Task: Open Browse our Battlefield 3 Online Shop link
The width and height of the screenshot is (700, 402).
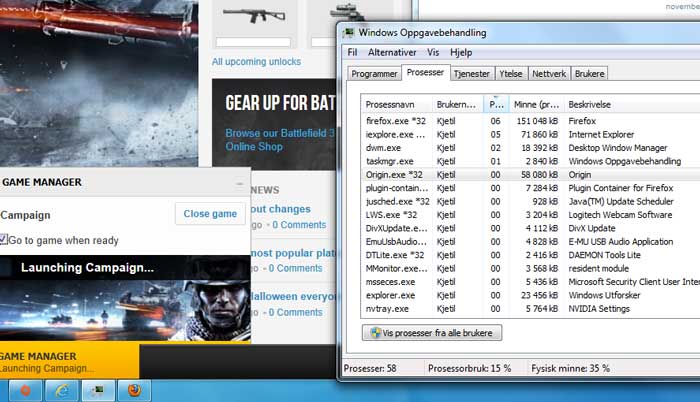Action: 279,140
